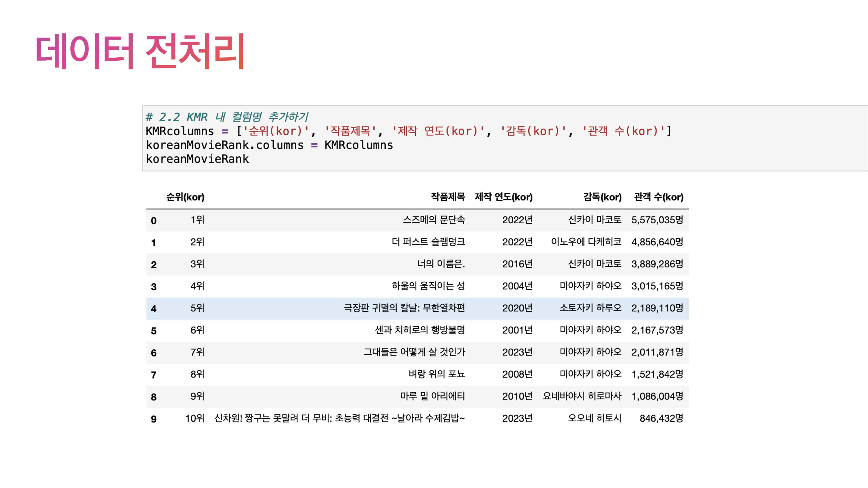
Task: Click the 관객 수(kor) column header
Action: coord(658,197)
